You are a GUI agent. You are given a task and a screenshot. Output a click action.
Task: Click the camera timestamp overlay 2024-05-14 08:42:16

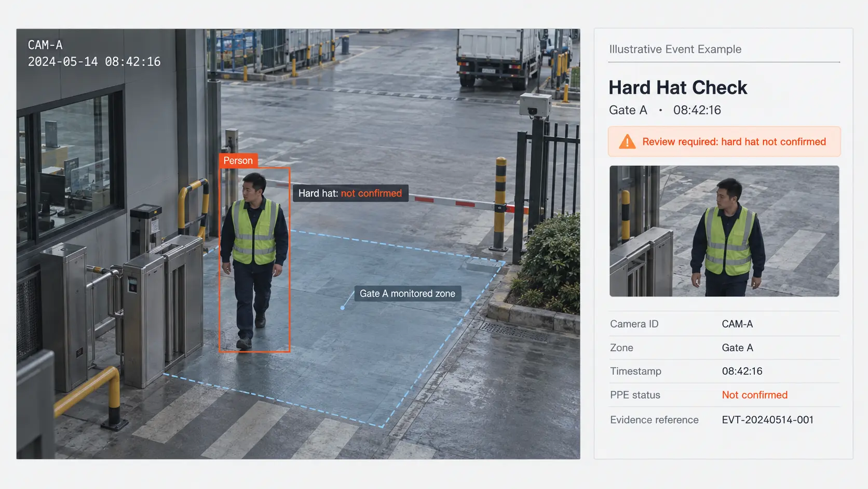tap(94, 62)
